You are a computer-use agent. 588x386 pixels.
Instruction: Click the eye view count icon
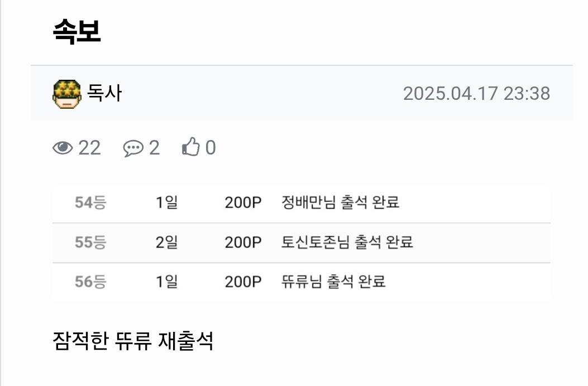tap(63, 148)
